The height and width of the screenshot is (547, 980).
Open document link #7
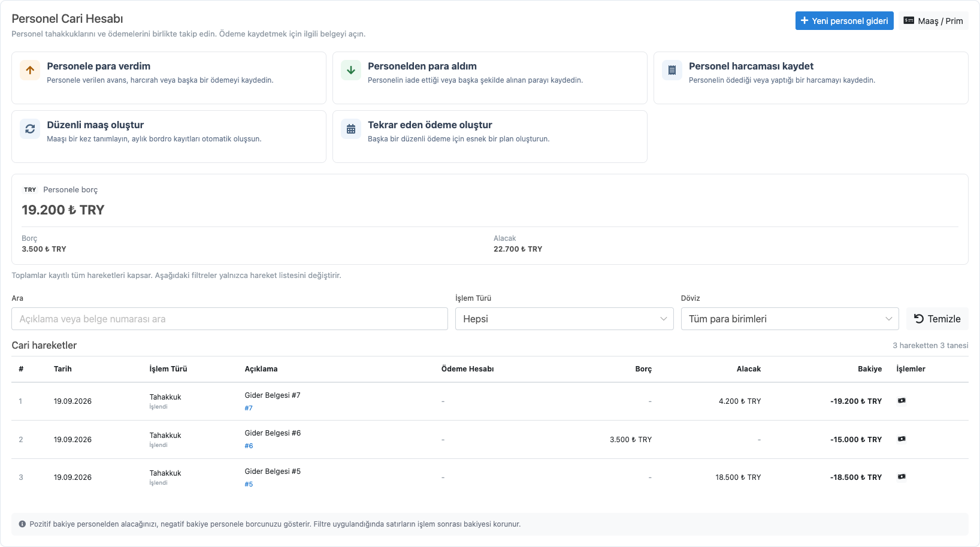[x=249, y=408]
